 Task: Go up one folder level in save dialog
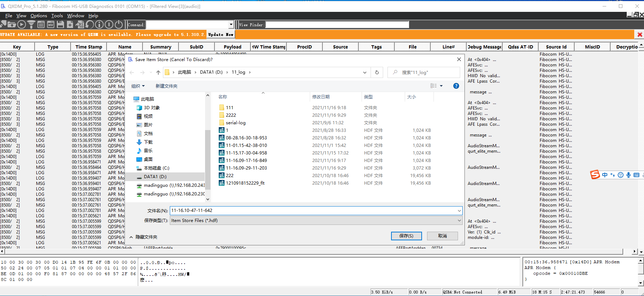coord(158,72)
